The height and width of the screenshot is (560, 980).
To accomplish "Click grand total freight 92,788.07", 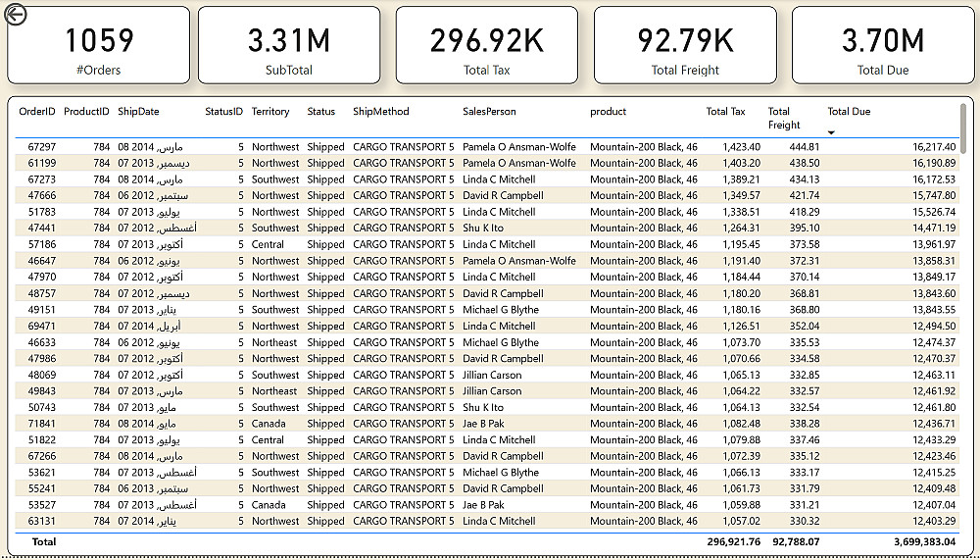I will pyautogui.click(x=796, y=541).
